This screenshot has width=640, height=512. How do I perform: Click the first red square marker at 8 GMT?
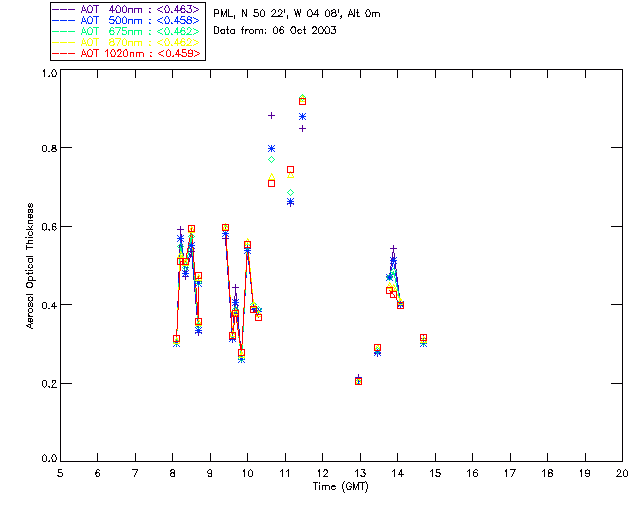click(176, 339)
